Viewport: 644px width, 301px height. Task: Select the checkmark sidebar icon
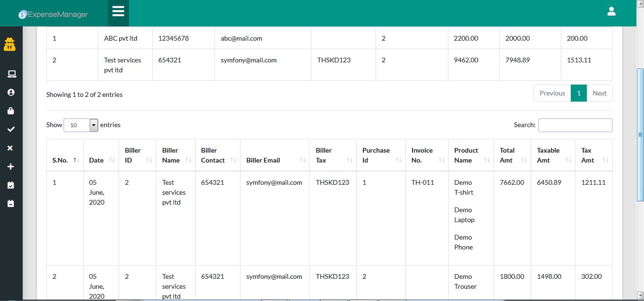(11, 129)
